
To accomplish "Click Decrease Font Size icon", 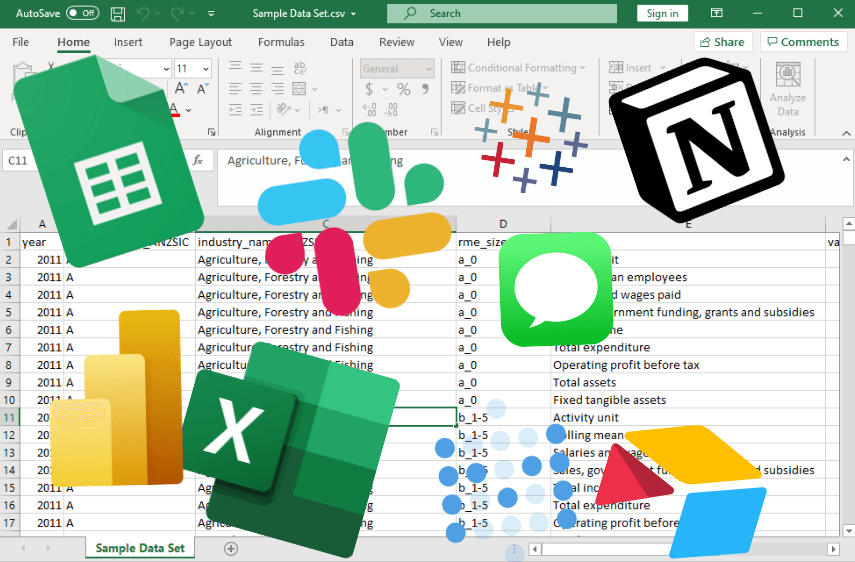I will click(x=203, y=88).
